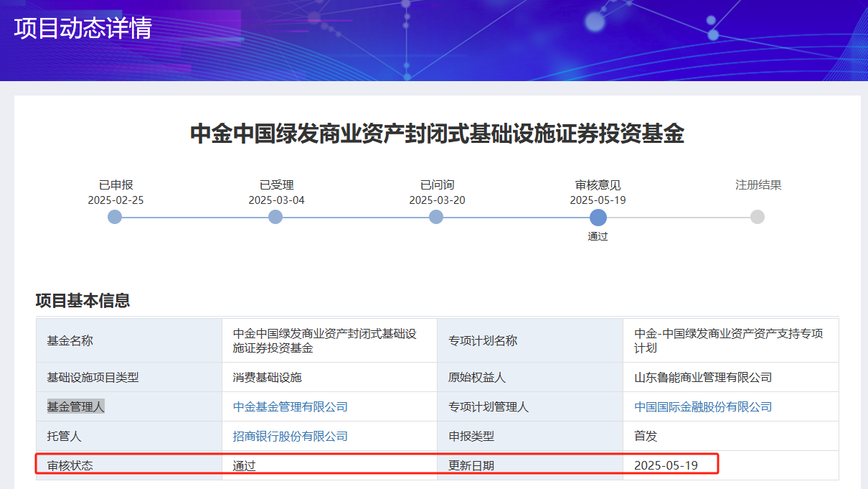Click the 中金-中国绿发商业资产资产支持专项计划 value
The image size is (868, 489).
(729, 340)
